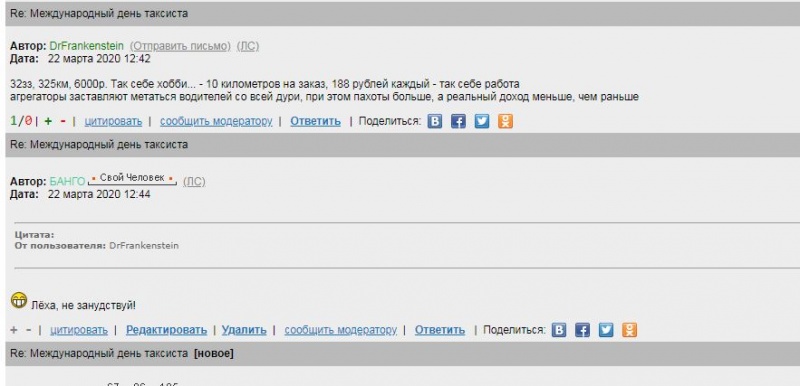Click 'Удалить' on БАНГО's post
Viewport: 800px width, 386px height.
point(244,330)
